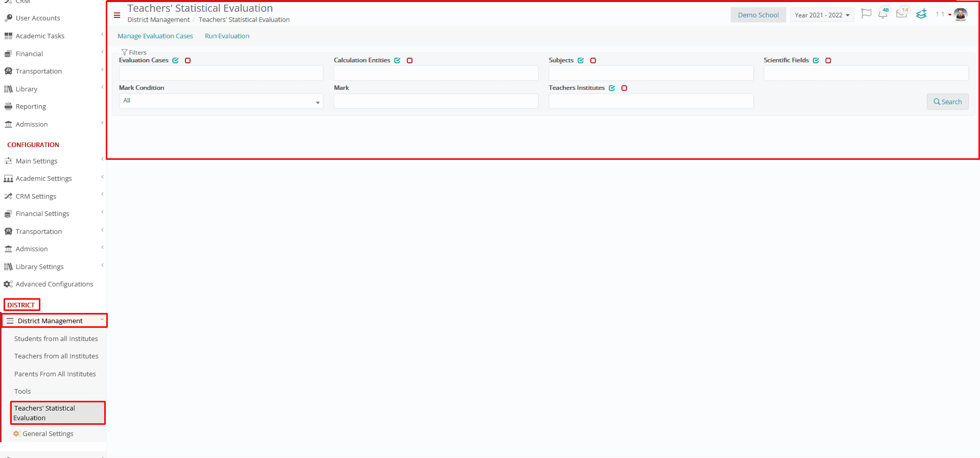
Task: Click the Academic Settings people icon
Action: (x=8, y=179)
